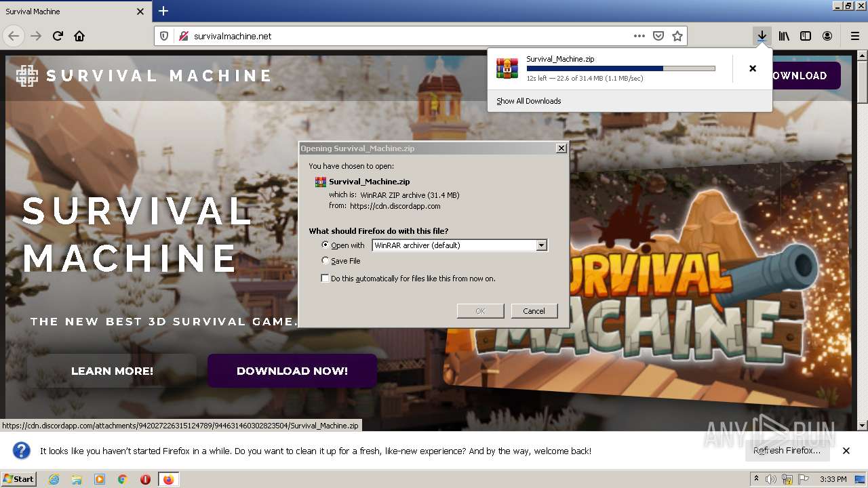868x488 pixels.
Task: Click Survival_Machine.zip filename in dialog
Action: pyautogui.click(x=369, y=182)
